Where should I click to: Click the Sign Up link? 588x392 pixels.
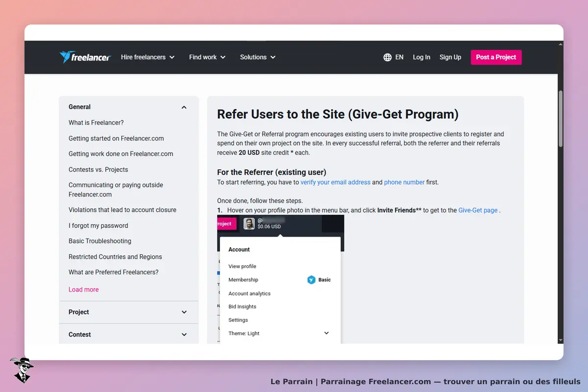(450, 57)
